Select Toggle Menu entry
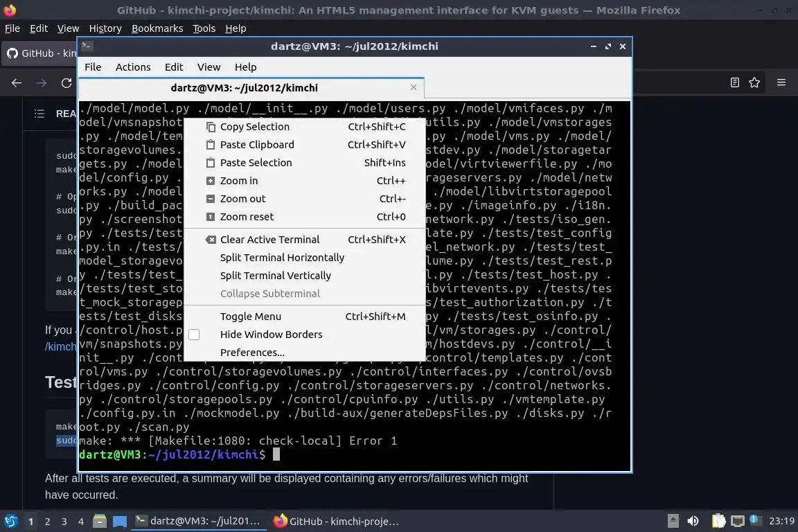The height and width of the screenshot is (532, 798). [304, 317]
